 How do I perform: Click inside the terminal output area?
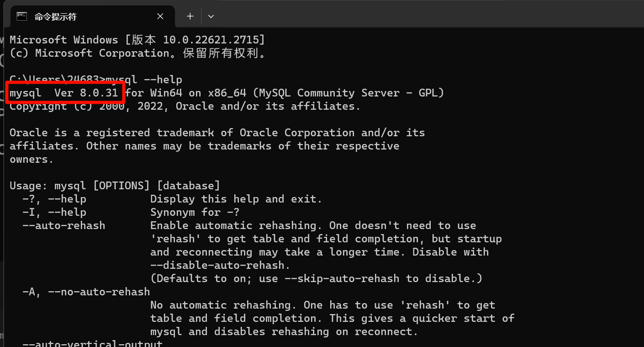click(320, 183)
